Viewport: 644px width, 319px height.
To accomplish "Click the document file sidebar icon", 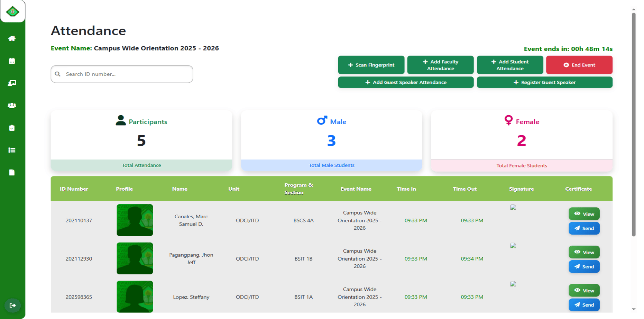I will point(12,172).
